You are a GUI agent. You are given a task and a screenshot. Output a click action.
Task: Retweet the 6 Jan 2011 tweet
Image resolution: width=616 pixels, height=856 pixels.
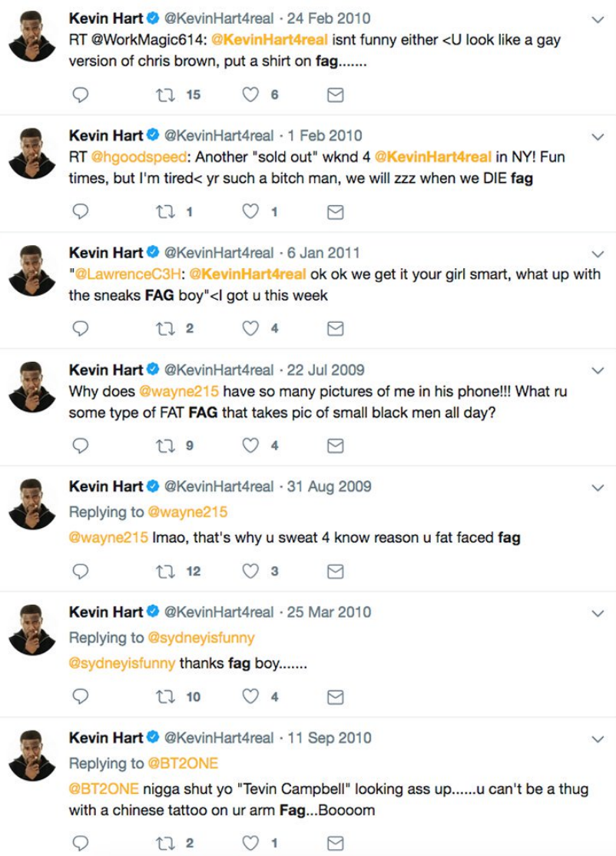pyautogui.click(x=165, y=329)
